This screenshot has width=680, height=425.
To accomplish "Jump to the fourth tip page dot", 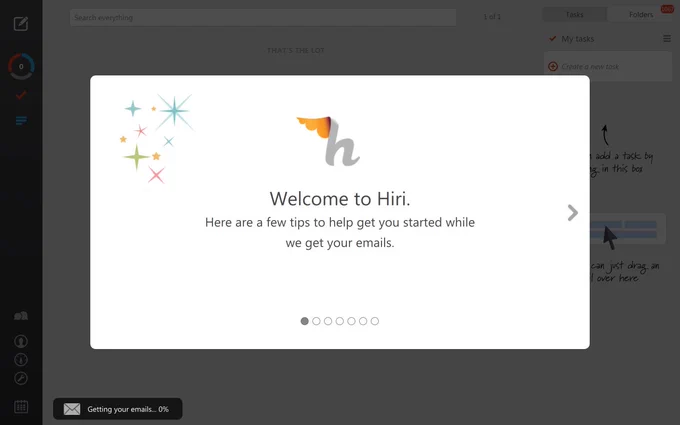I will (340, 321).
